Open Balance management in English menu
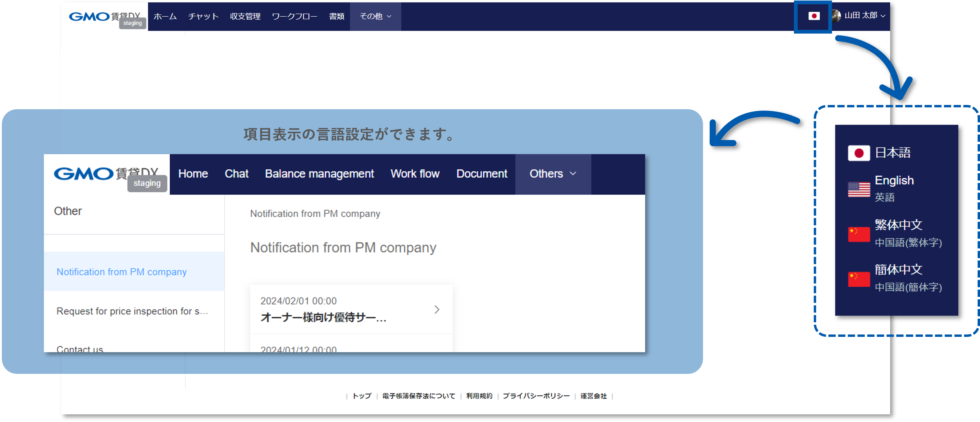Screen dimensions: 980x422 [x=319, y=174]
